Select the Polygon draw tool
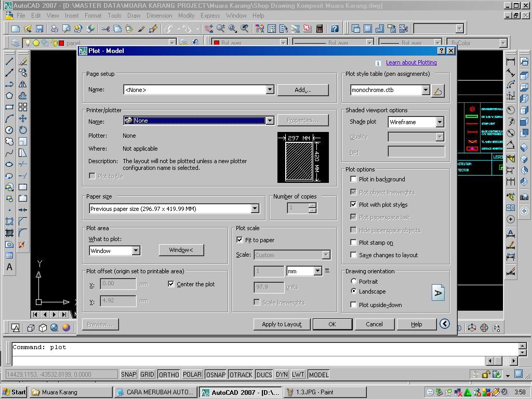This screenshot has height=399, width=532. pos(9,96)
